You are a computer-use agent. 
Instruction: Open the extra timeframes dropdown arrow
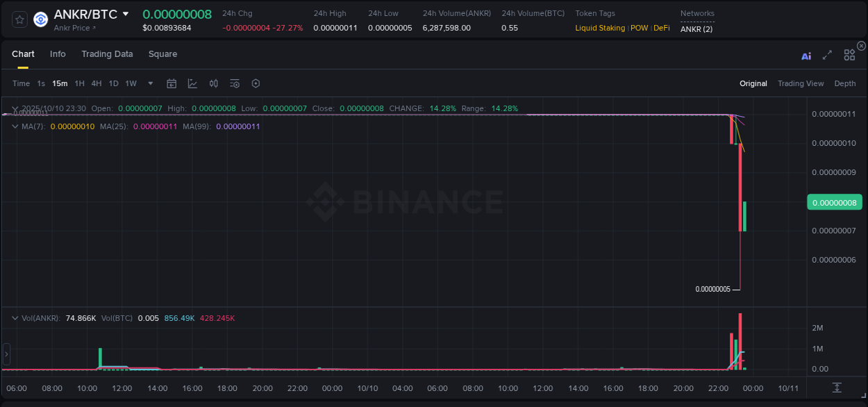149,83
